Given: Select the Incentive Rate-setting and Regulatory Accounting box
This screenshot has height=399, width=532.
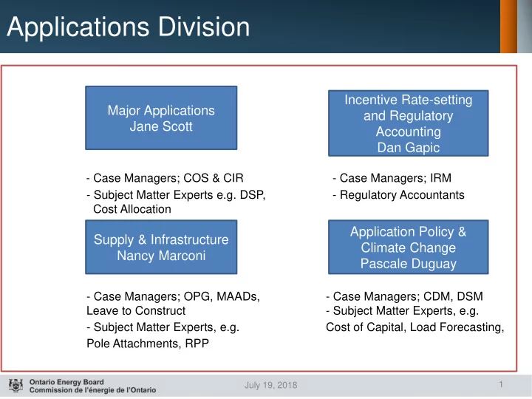Looking at the screenshot, I should [x=409, y=123].
